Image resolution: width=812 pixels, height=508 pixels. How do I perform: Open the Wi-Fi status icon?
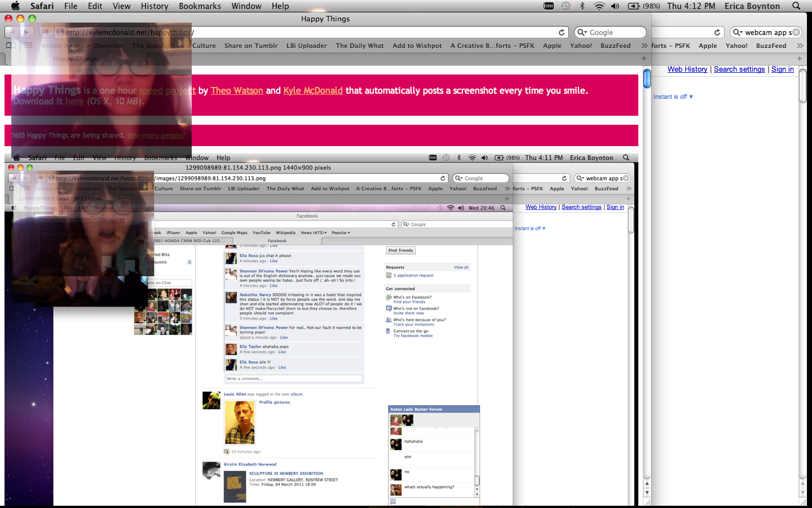(599, 6)
